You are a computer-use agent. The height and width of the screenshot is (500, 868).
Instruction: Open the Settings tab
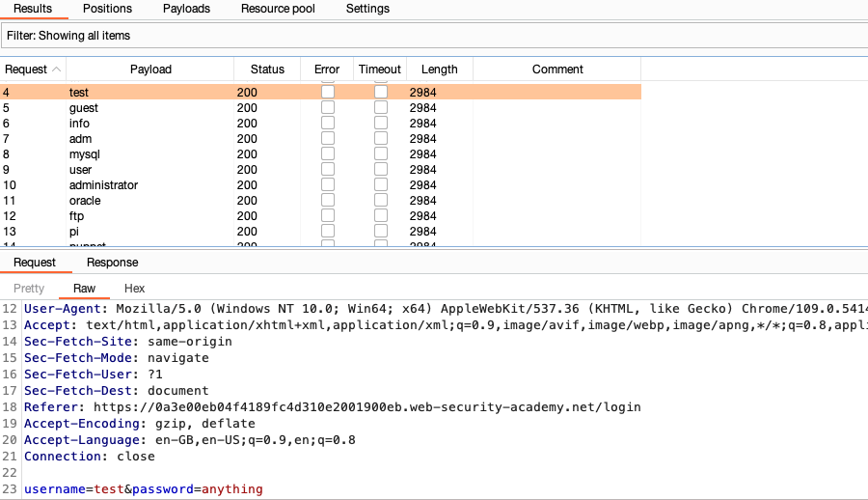[x=367, y=9]
